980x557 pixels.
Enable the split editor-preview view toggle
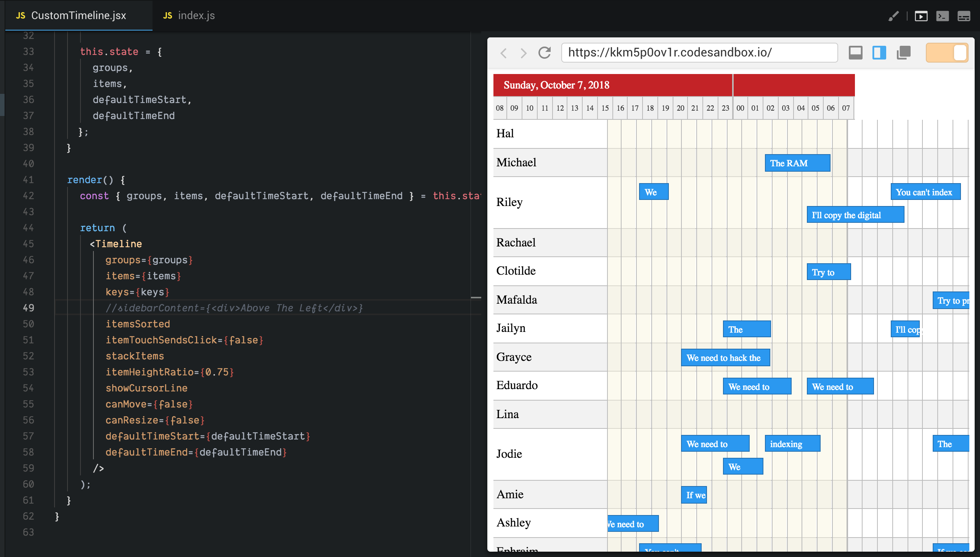click(879, 52)
